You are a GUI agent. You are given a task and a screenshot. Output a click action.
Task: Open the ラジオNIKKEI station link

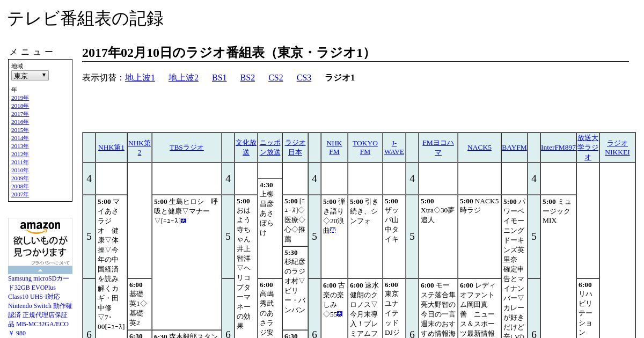(617, 148)
